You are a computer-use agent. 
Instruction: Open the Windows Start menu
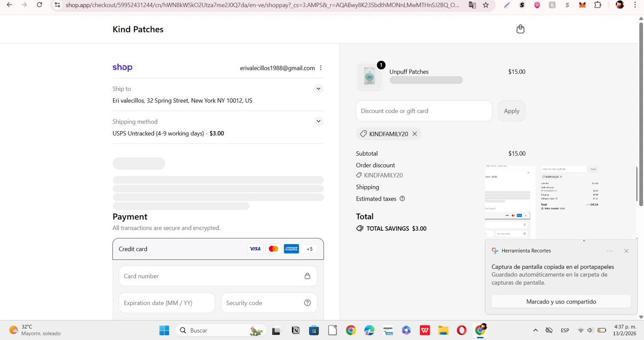point(164,331)
